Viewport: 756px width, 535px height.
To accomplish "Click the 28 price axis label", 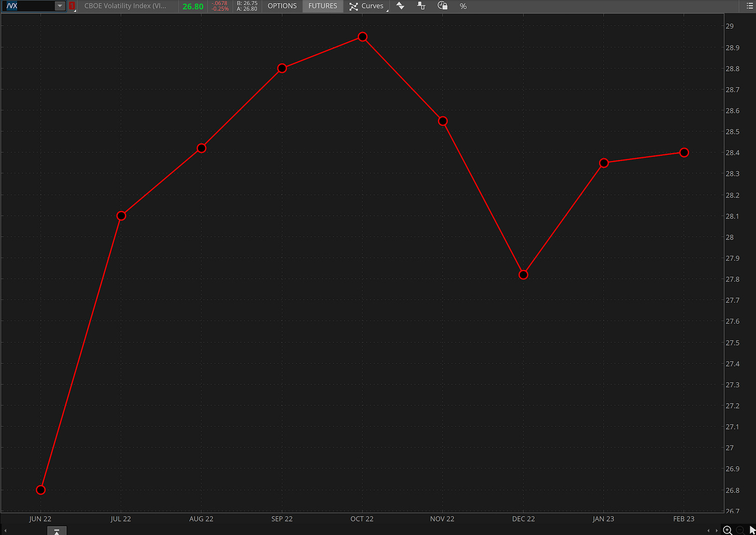I will [x=730, y=237].
